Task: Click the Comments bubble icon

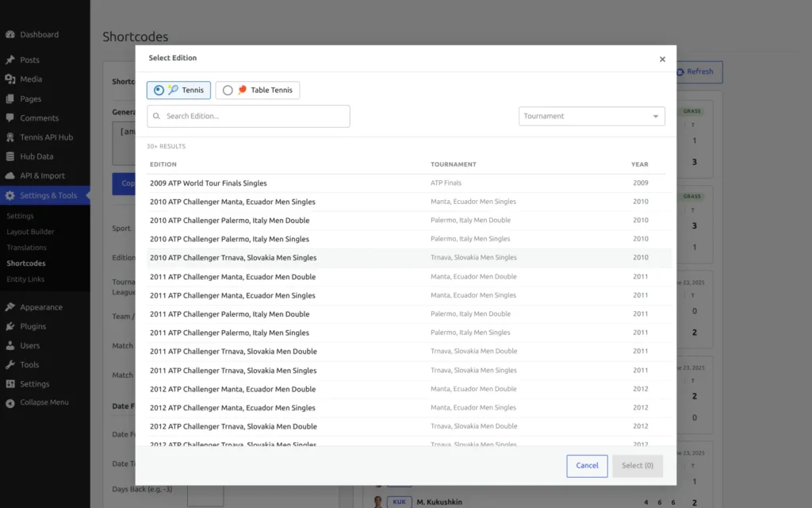Action: [10, 117]
